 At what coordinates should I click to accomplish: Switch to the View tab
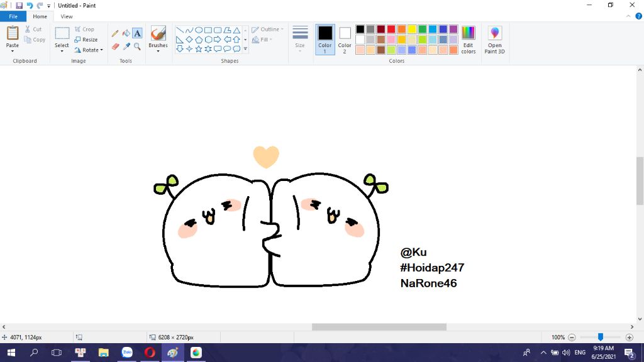[67, 16]
